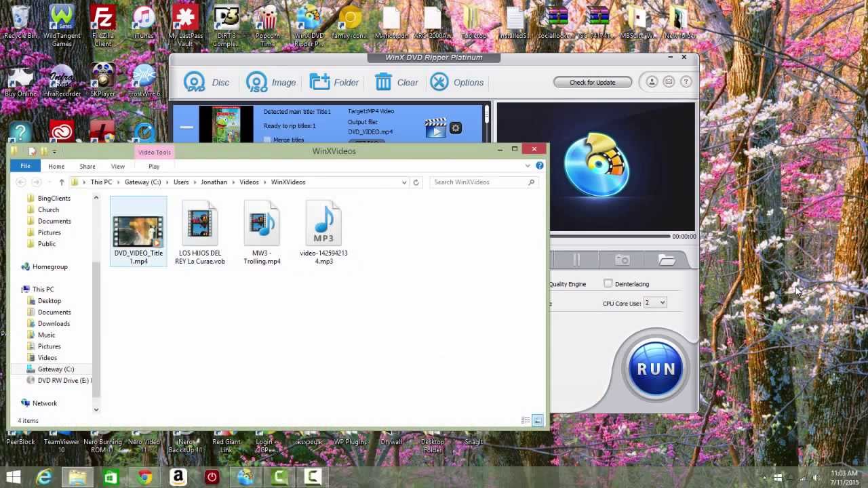Launch Internet Explorer from taskbar

[x=44, y=477]
